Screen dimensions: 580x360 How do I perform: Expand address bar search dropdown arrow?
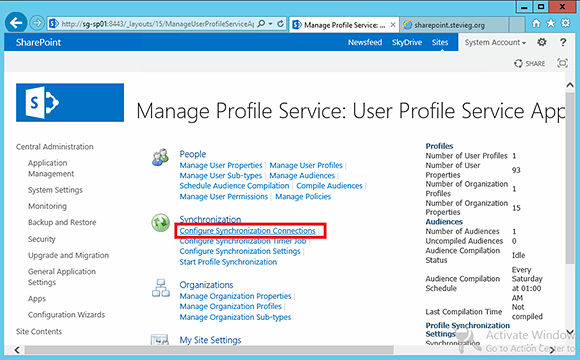(270, 24)
